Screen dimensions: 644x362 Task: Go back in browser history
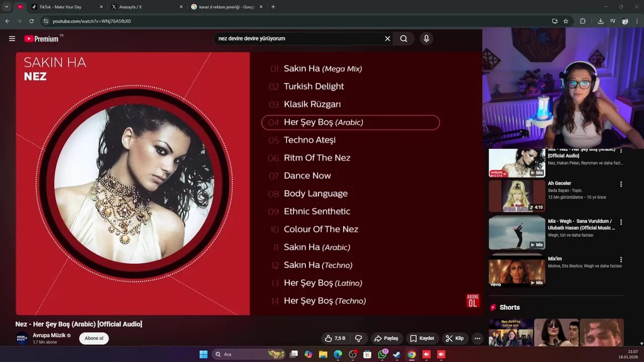click(x=7, y=21)
